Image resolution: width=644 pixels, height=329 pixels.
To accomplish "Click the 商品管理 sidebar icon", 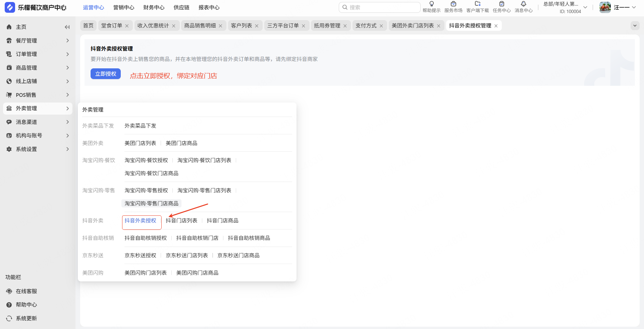I will point(9,68).
